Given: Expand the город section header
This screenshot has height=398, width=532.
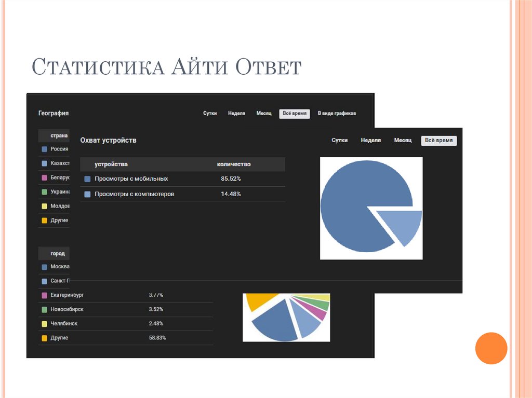Looking at the screenshot, I should (54, 253).
